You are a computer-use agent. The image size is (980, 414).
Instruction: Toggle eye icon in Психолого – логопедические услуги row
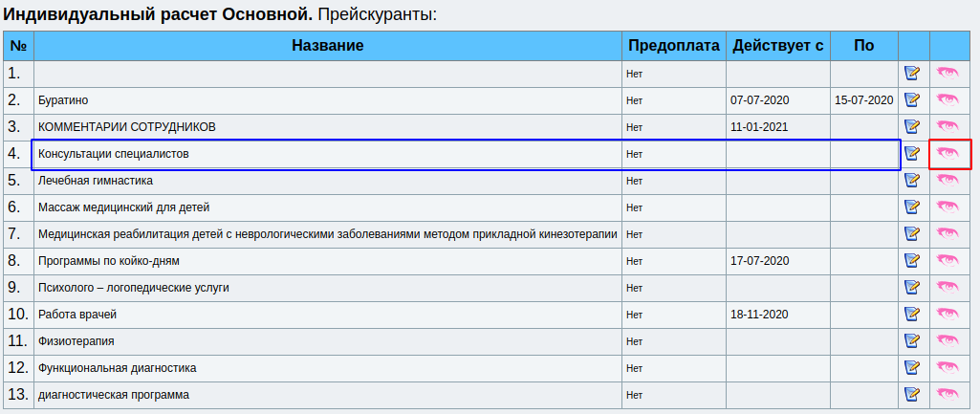click(947, 287)
